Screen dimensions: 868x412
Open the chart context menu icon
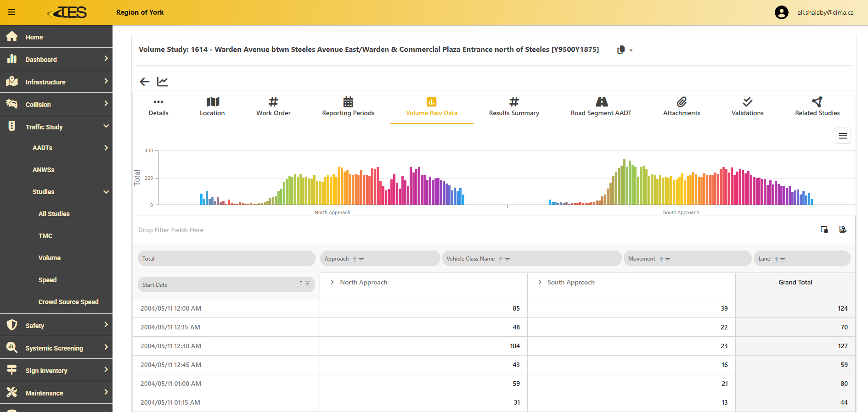click(x=842, y=136)
